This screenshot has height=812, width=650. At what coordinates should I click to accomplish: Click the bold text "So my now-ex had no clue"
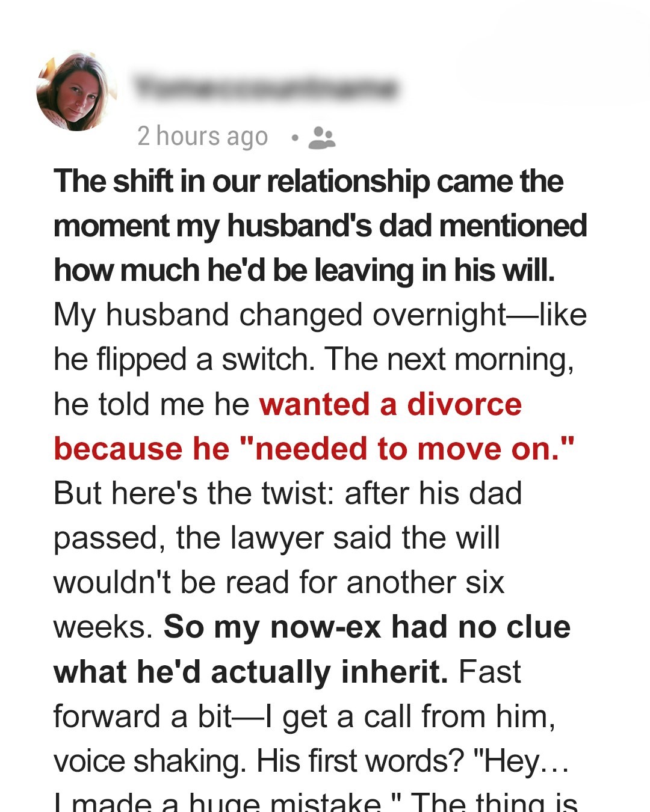click(367, 627)
